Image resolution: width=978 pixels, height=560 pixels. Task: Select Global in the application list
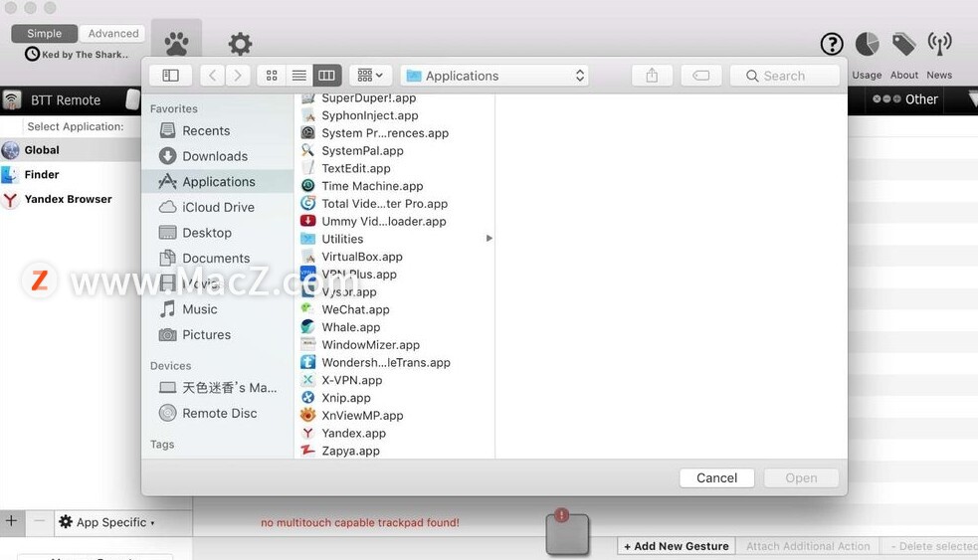71,150
